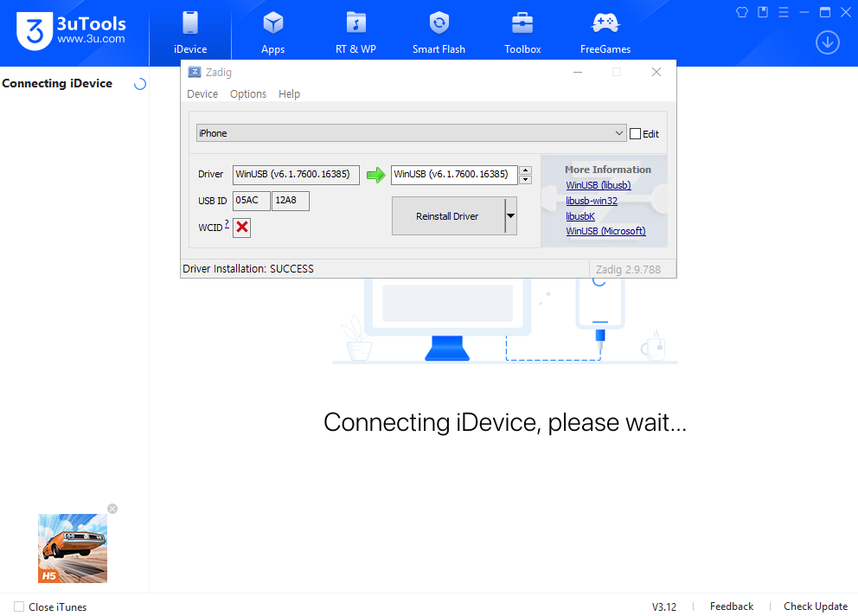Open the Feedback link
The height and width of the screenshot is (616, 858).
(x=732, y=606)
